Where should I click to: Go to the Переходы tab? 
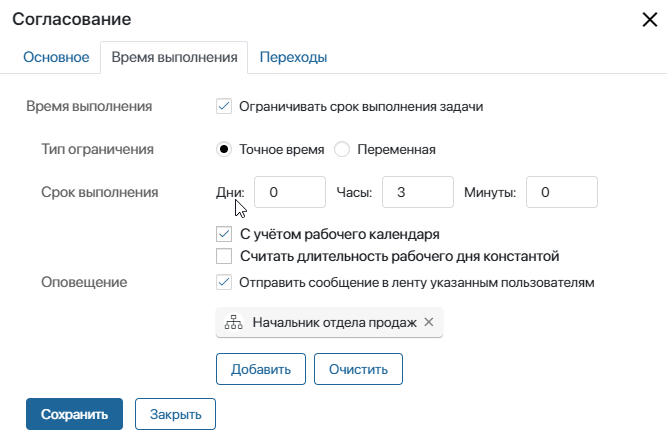point(294,57)
